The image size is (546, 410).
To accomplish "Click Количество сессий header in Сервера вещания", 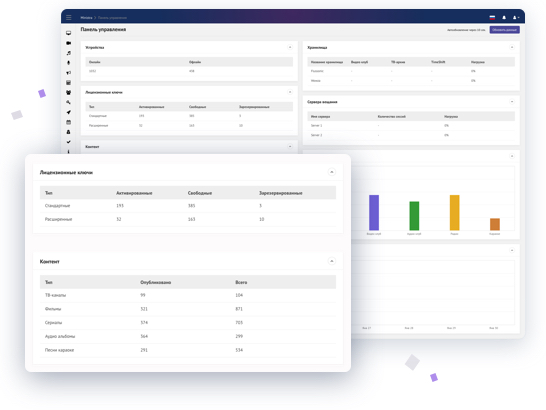I will [x=392, y=117].
